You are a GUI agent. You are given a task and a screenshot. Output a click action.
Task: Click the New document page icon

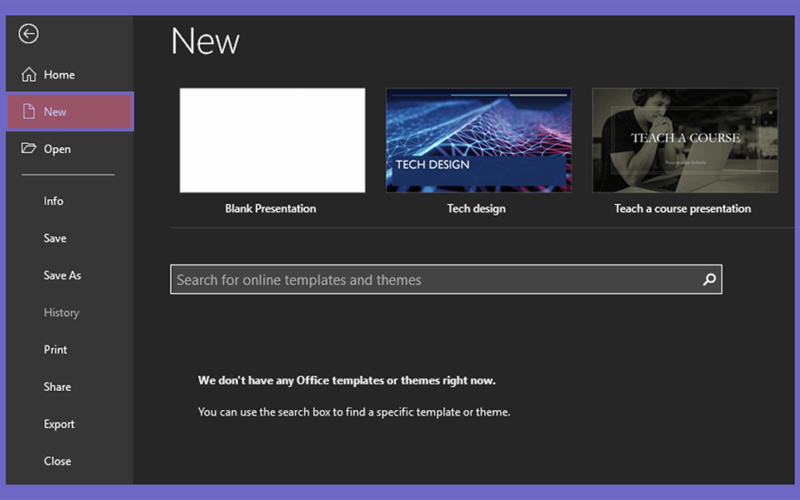click(29, 111)
